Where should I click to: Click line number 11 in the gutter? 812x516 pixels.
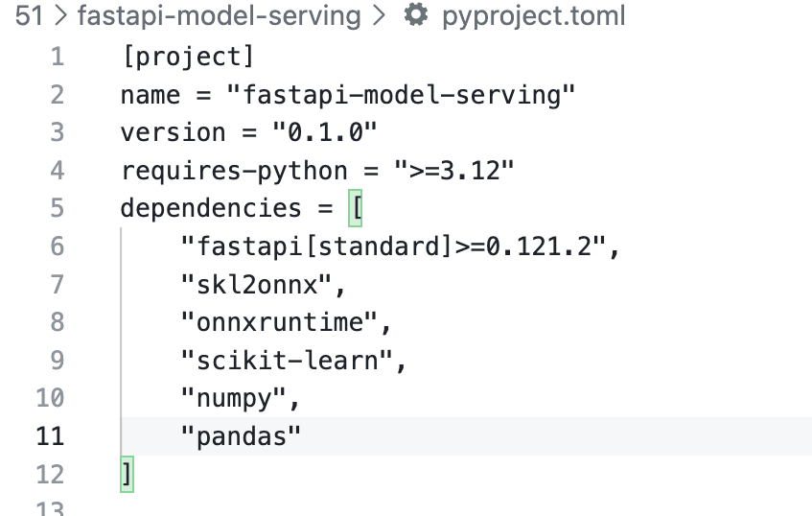[x=50, y=436]
